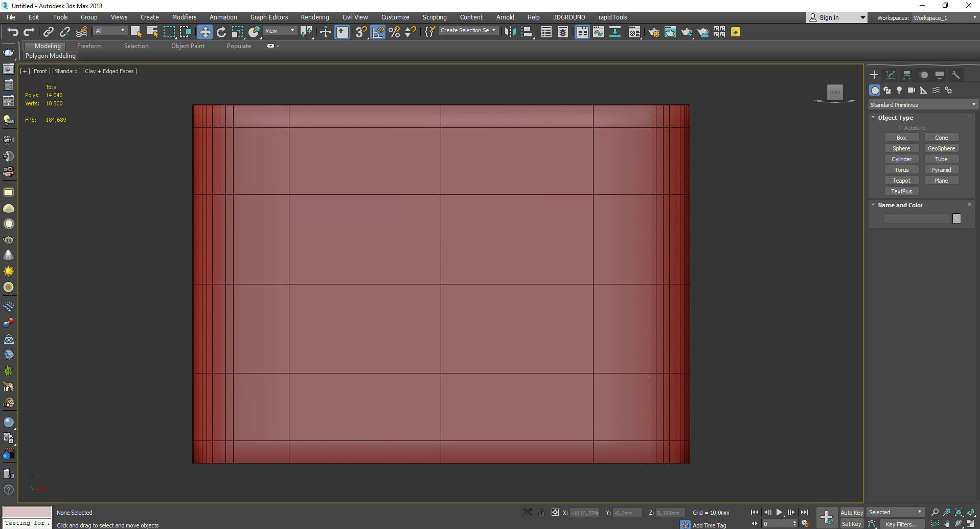The height and width of the screenshot is (529, 980).
Task: Open the Curve Editor from the toolbar
Action: pos(598,32)
